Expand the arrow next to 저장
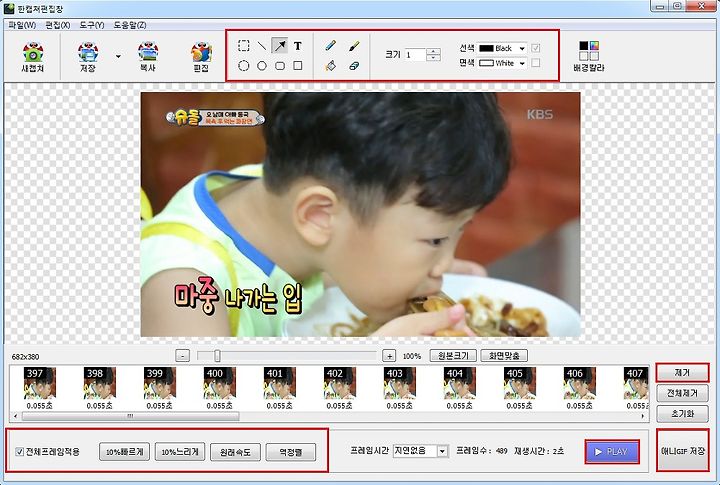Viewport: 720px width, 485px height. (118, 56)
